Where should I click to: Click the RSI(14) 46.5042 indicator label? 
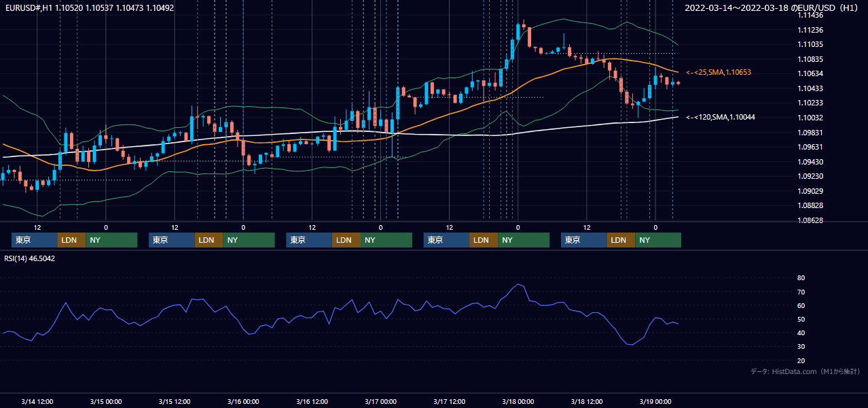30,258
